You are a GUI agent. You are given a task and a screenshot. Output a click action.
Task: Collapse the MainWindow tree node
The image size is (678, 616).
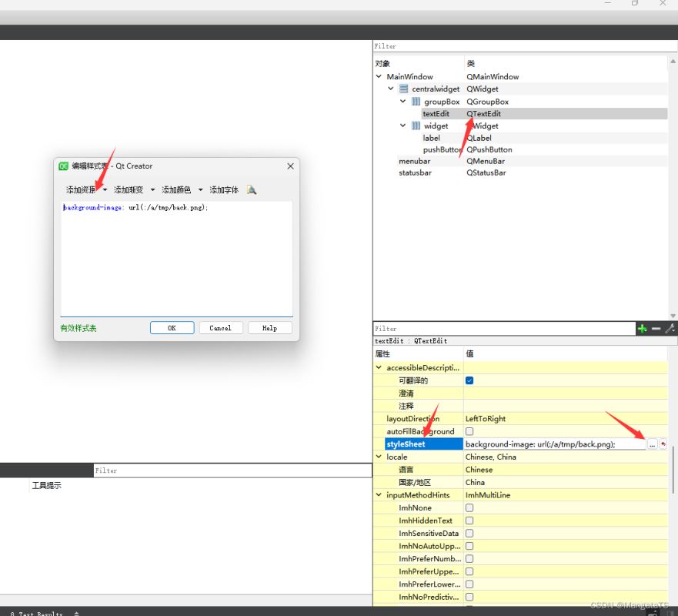pyautogui.click(x=379, y=77)
